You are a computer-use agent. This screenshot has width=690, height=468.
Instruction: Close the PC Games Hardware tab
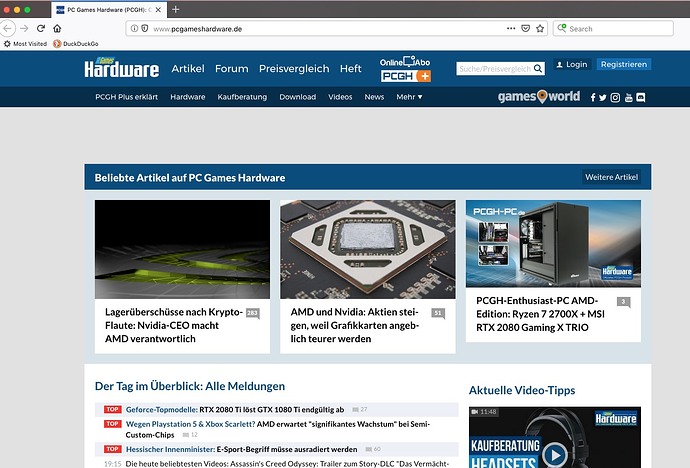158,10
